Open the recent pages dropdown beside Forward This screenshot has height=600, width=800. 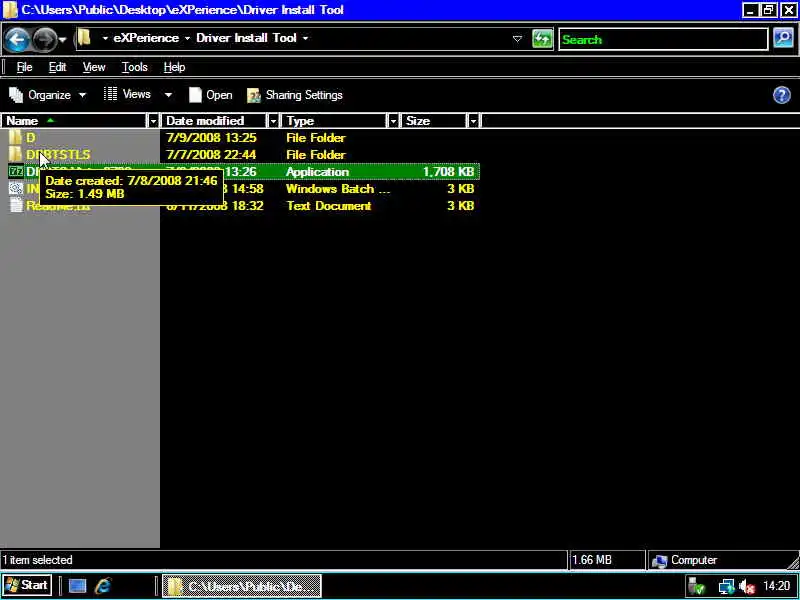coord(62,39)
